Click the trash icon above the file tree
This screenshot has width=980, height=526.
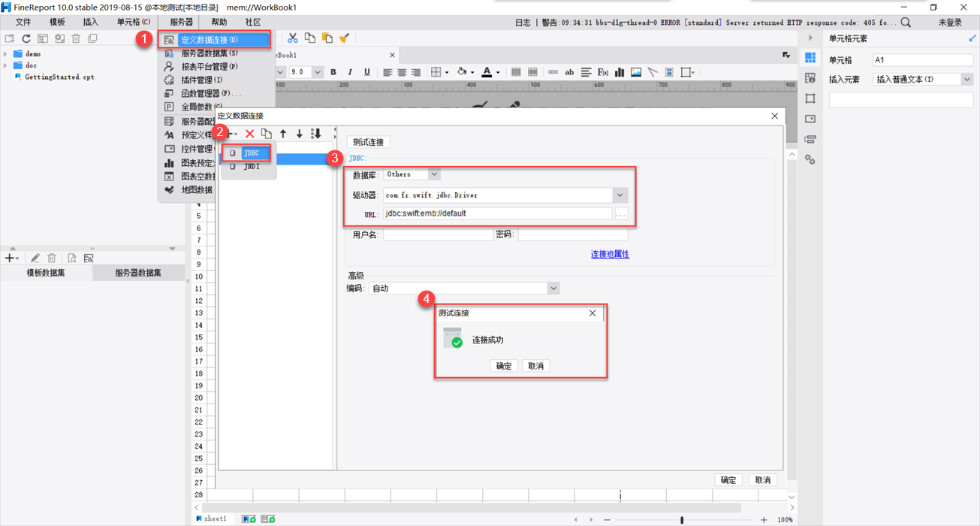[x=76, y=38]
